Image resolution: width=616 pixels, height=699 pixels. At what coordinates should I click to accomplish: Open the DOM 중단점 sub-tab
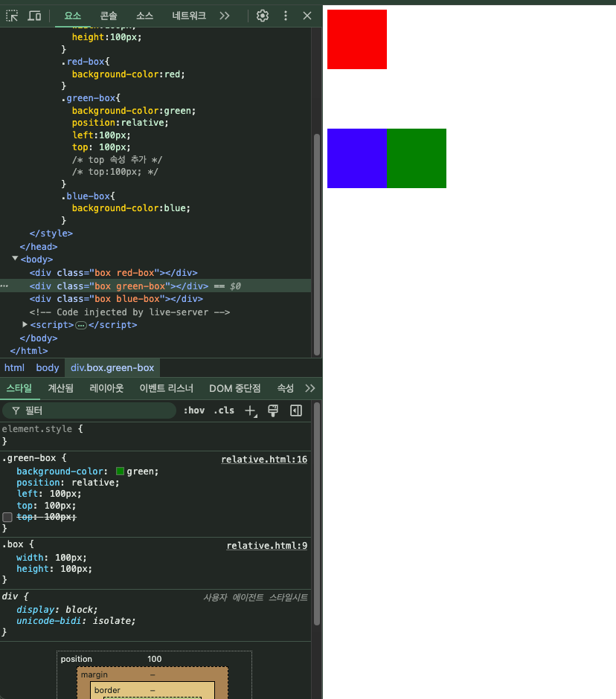(235, 388)
